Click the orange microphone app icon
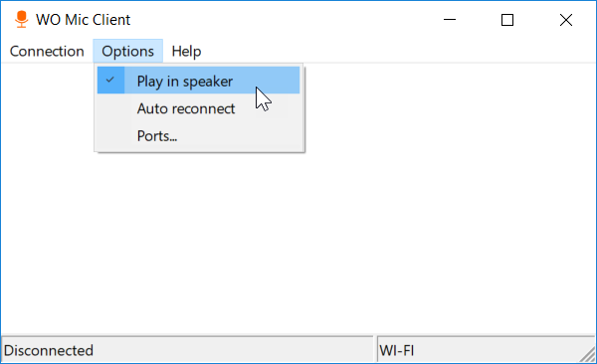Image resolution: width=597 pixels, height=364 pixels. click(x=21, y=20)
